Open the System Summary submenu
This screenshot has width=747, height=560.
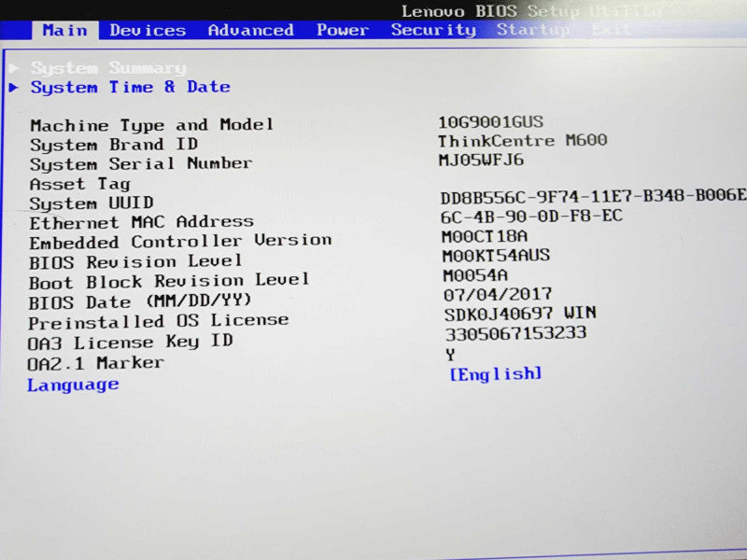(x=108, y=68)
